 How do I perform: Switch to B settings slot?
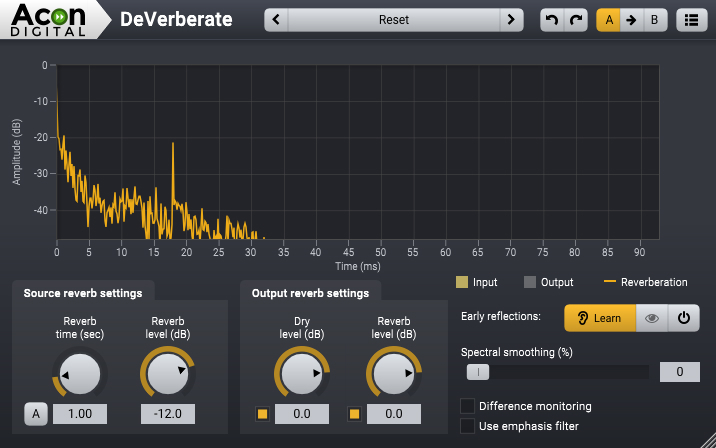click(654, 19)
